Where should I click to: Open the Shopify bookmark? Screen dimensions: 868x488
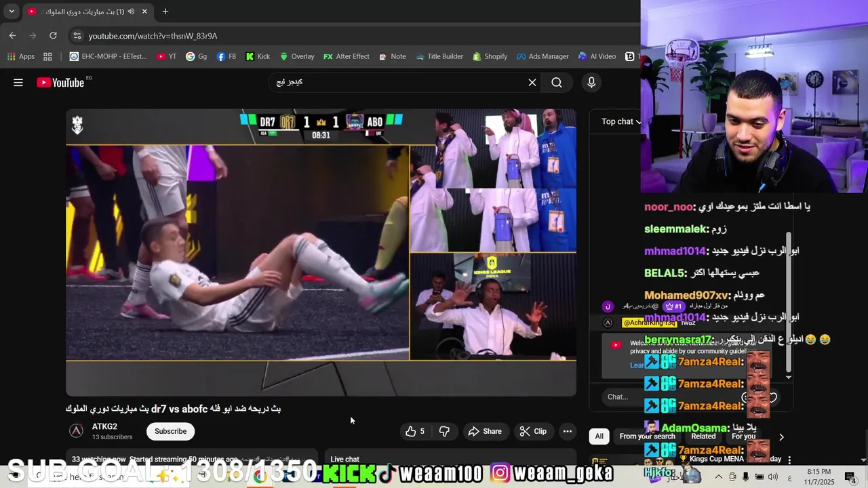490,56
